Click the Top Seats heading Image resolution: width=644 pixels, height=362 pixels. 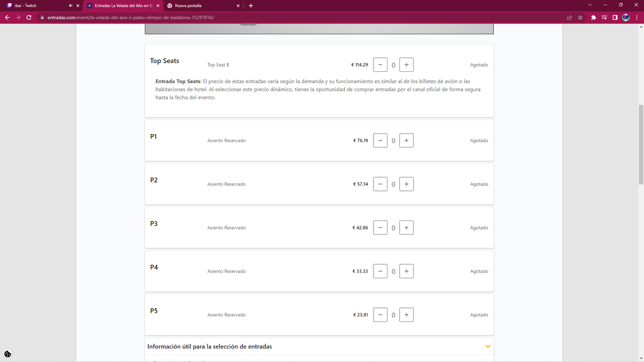coord(165,61)
